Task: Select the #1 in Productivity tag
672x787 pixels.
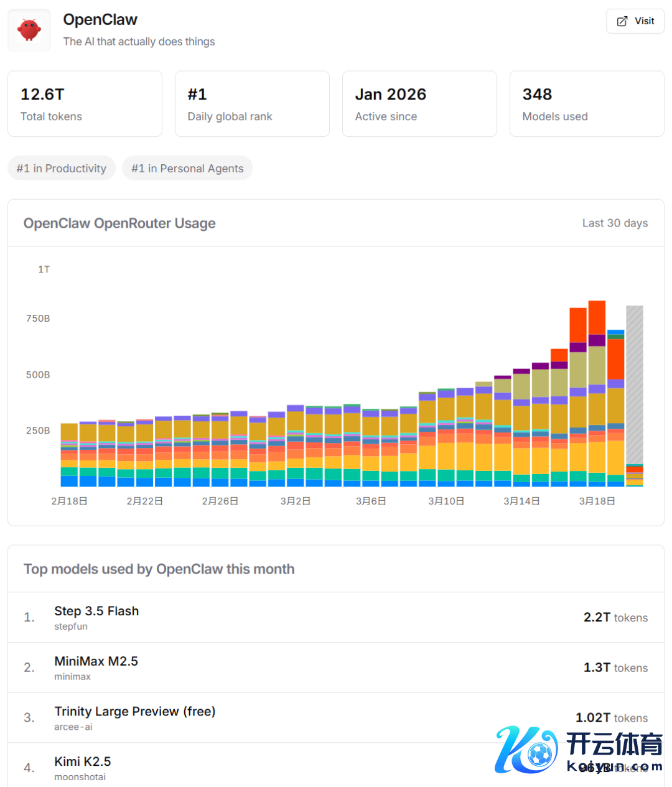Action: pos(62,168)
